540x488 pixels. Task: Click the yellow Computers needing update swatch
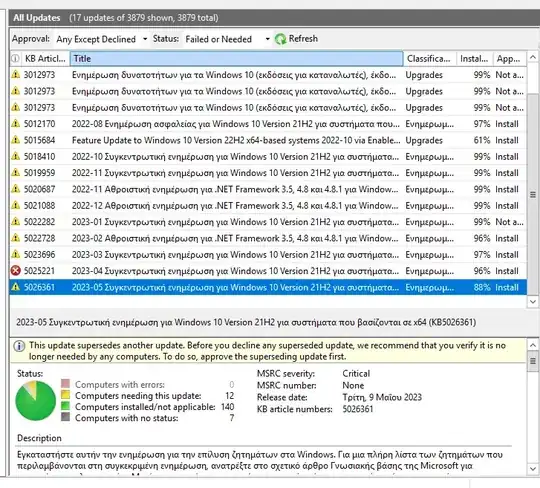65,394
